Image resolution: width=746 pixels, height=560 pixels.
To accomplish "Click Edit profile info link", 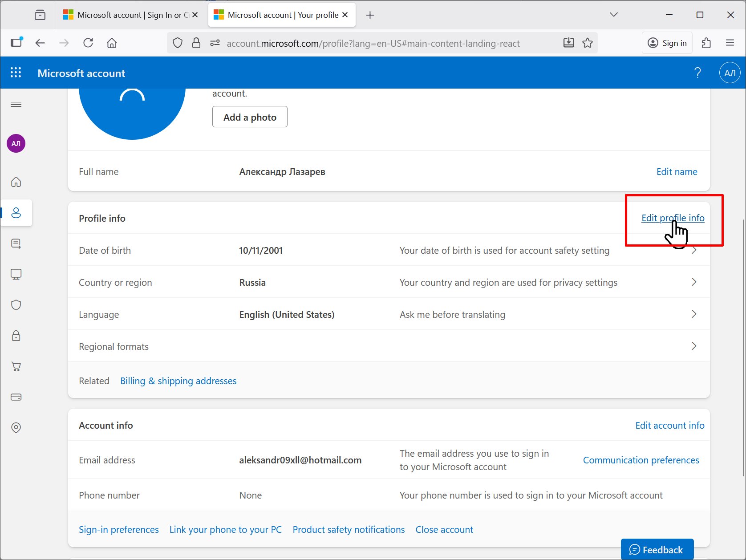I will tap(673, 218).
